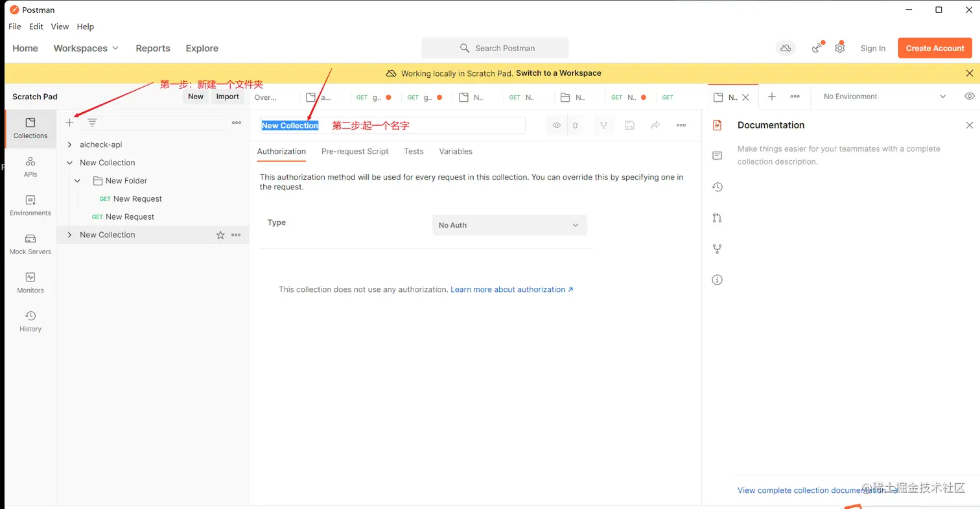Star the selected New Collection row
Viewport: 980px width, 509px height.
[x=220, y=235]
